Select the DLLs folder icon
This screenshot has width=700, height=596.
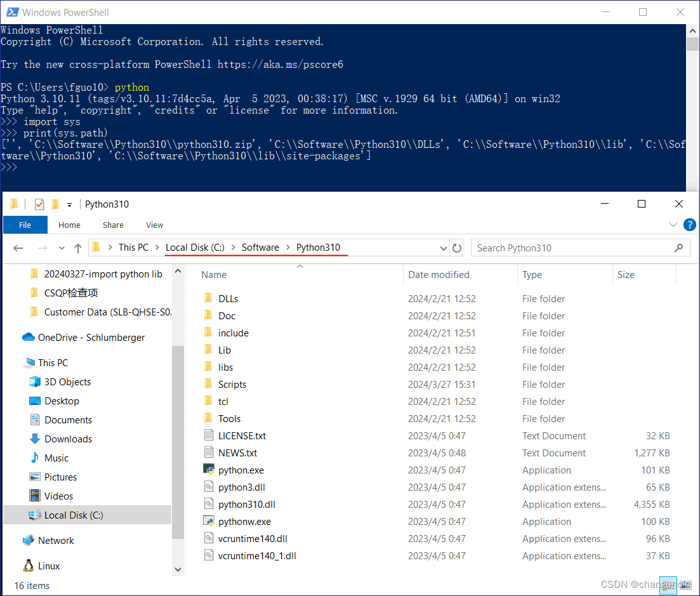[208, 298]
